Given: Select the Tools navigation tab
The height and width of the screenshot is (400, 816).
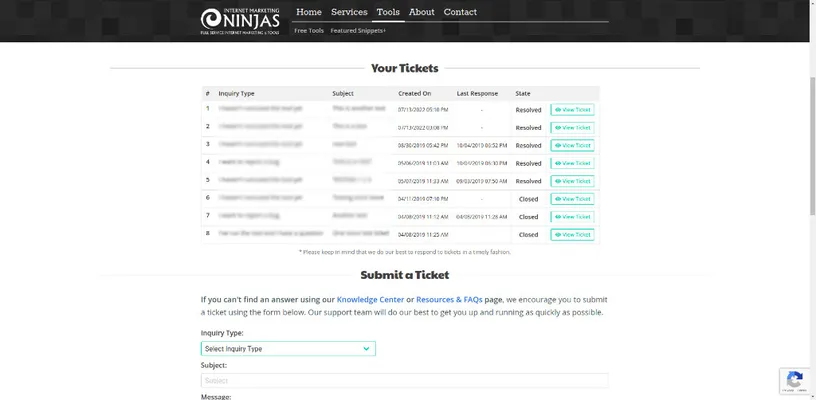Looking at the screenshot, I should pyautogui.click(x=388, y=12).
